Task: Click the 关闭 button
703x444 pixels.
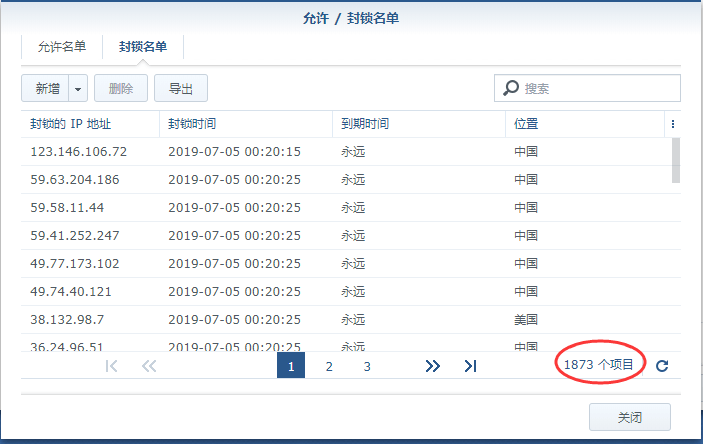Action: pos(630,417)
